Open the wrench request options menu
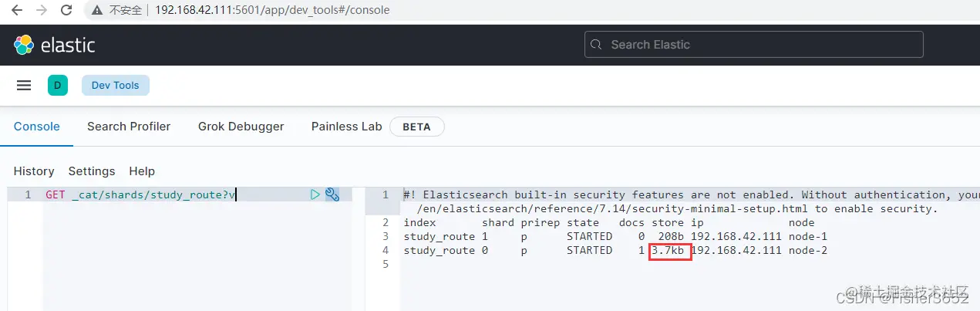The width and height of the screenshot is (980, 311). [332, 194]
